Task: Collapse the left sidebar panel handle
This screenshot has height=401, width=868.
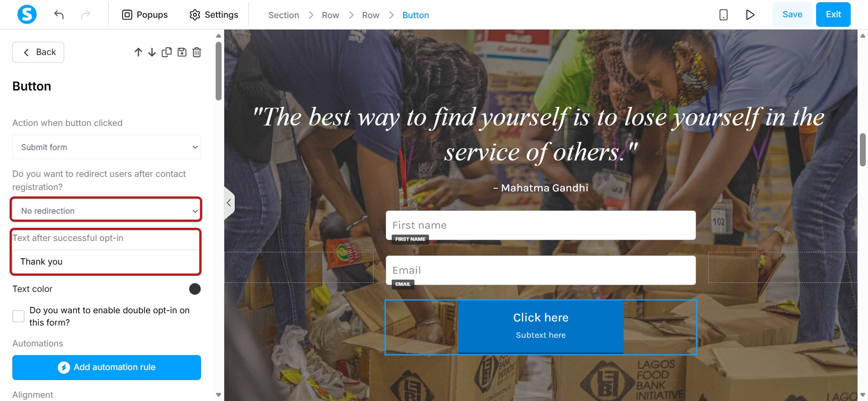Action: click(229, 203)
